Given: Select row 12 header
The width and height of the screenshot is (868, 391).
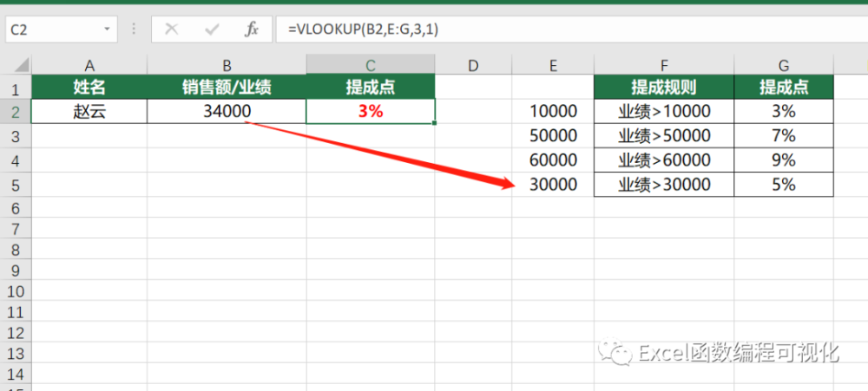Looking at the screenshot, I should click(16, 333).
